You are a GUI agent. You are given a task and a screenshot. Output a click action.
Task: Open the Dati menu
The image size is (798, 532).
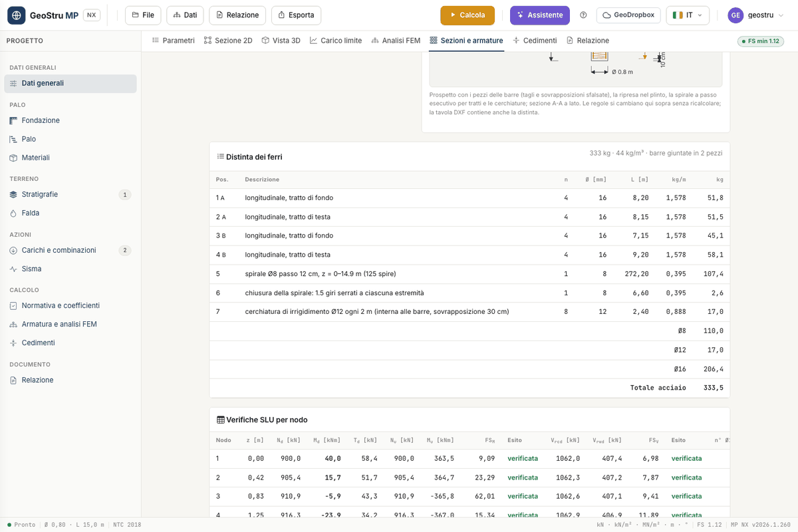(x=185, y=15)
